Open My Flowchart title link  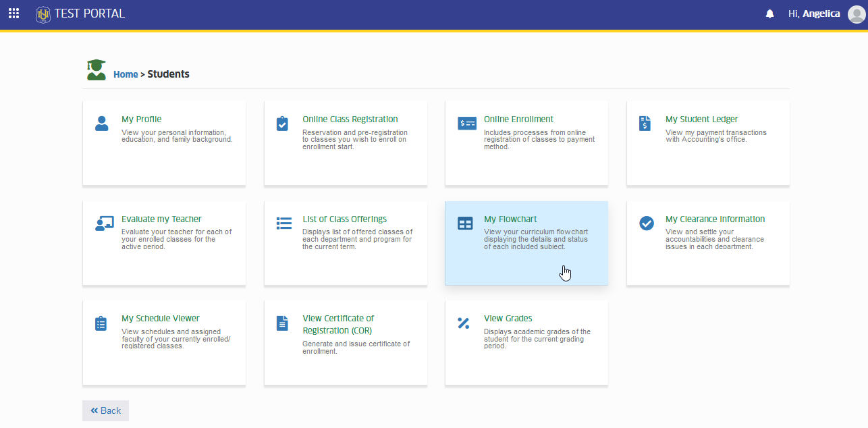pos(510,219)
